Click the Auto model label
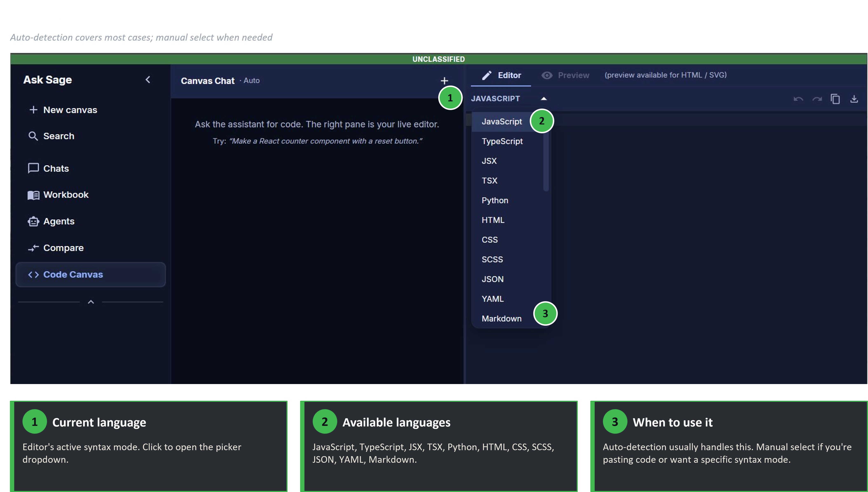This screenshot has width=868, height=492. point(251,81)
